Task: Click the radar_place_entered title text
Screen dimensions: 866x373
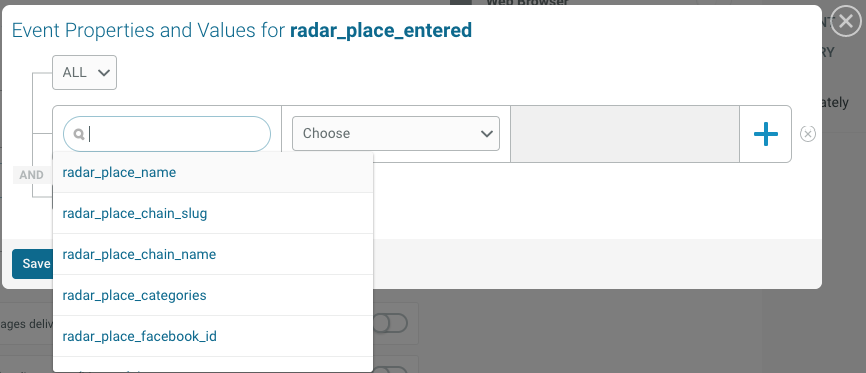Action: point(381,30)
